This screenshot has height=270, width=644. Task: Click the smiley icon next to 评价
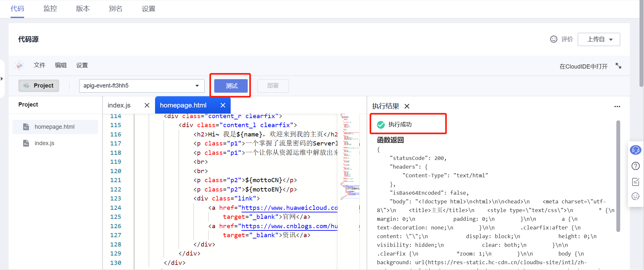554,39
